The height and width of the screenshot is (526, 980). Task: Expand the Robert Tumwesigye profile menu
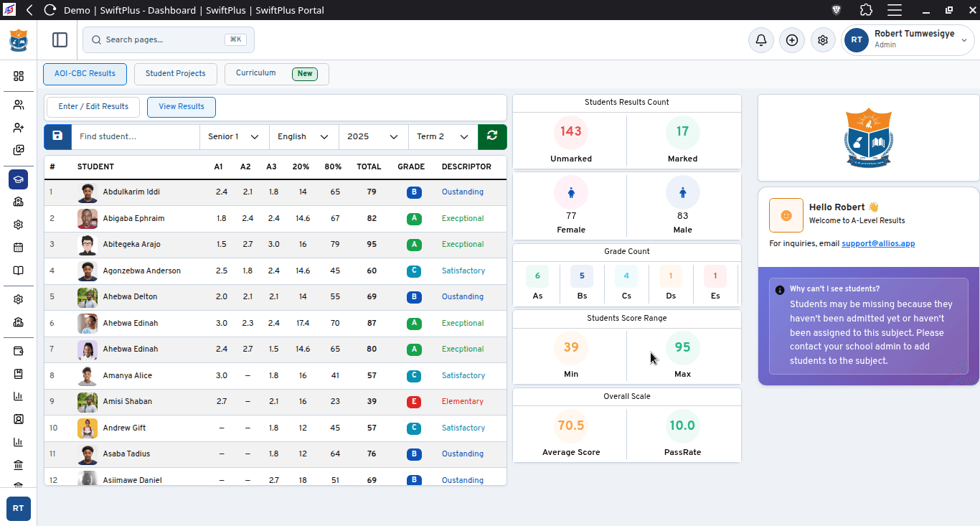908,40
